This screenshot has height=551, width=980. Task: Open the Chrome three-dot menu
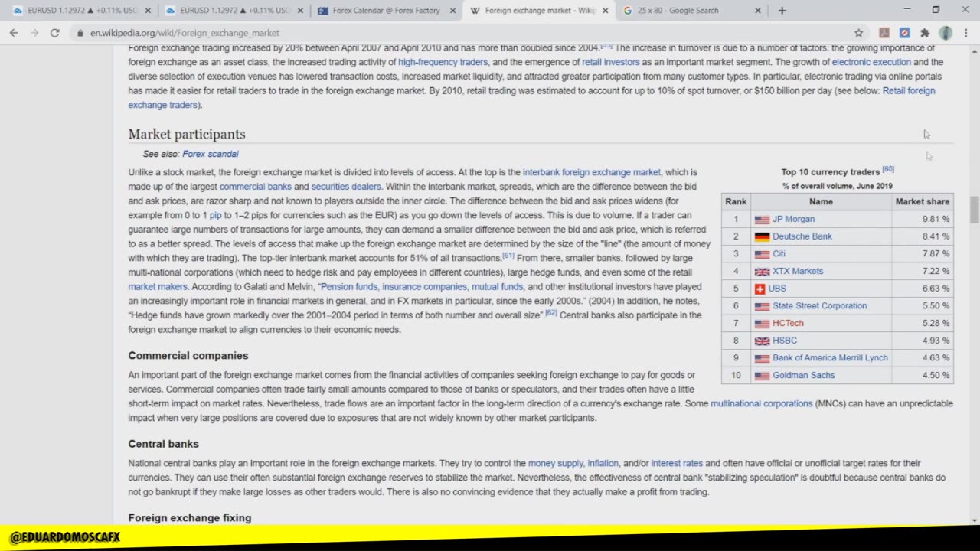966,33
